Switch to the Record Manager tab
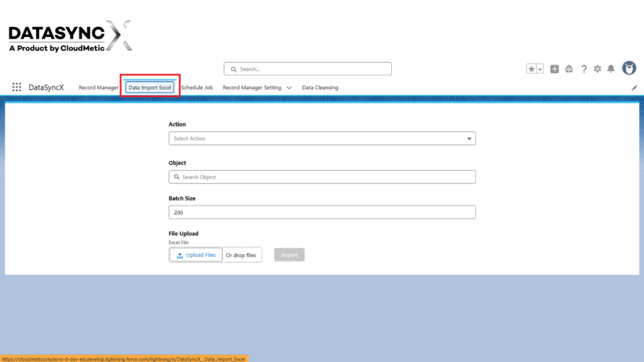Viewport: 644px width, 362px height. pos(99,87)
